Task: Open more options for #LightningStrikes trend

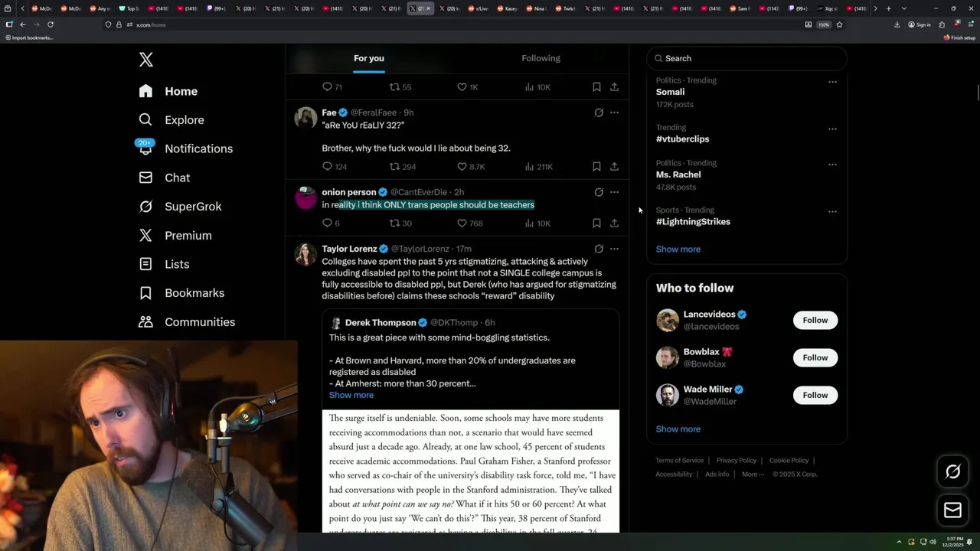Action: [832, 212]
